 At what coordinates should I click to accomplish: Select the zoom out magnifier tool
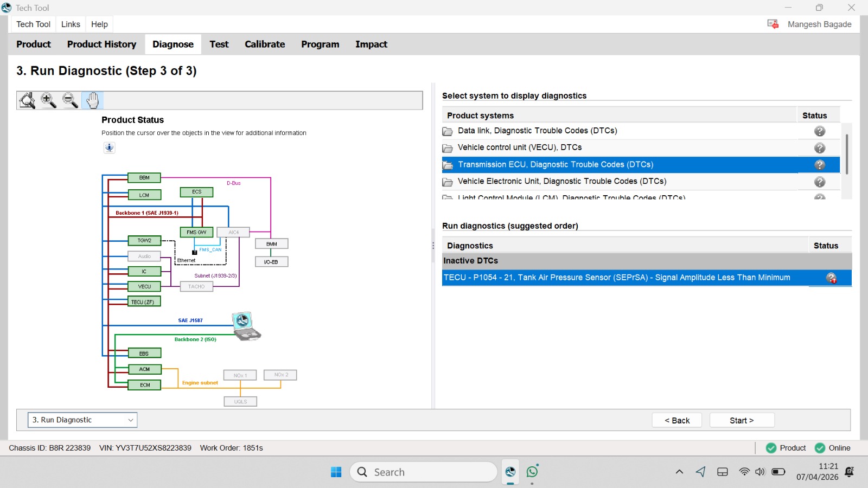(71, 100)
